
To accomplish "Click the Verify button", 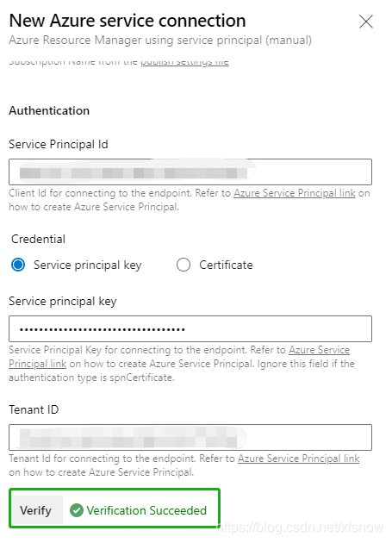I will (x=35, y=510).
